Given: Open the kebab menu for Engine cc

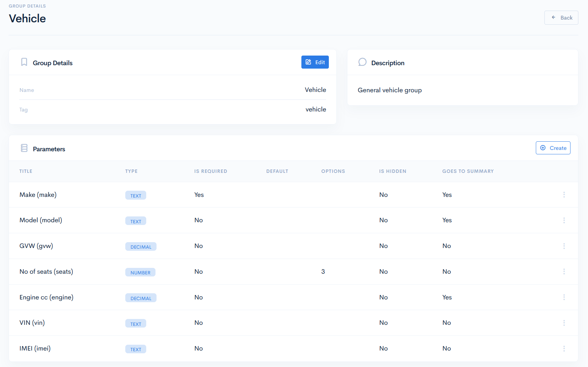Looking at the screenshot, I should (x=564, y=297).
